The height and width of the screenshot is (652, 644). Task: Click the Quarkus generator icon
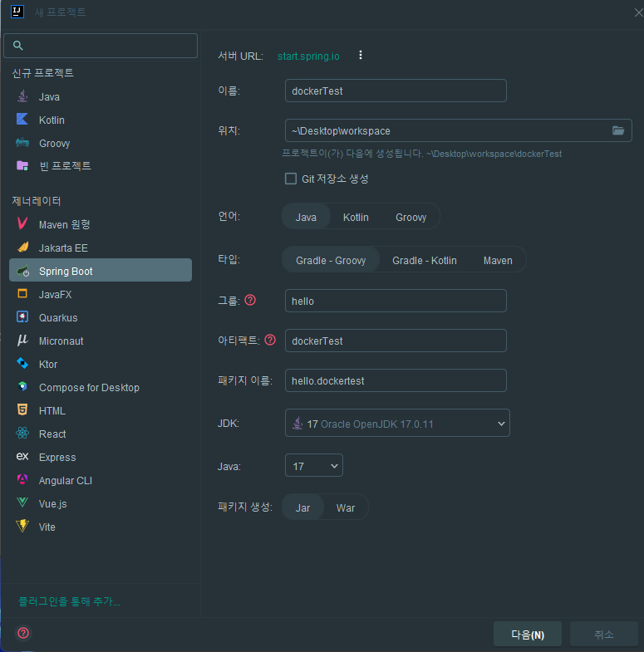(22, 316)
